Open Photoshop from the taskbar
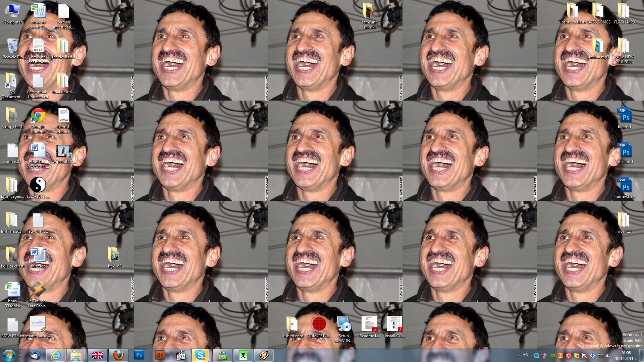The width and height of the screenshot is (644, 362). point(139,355)
